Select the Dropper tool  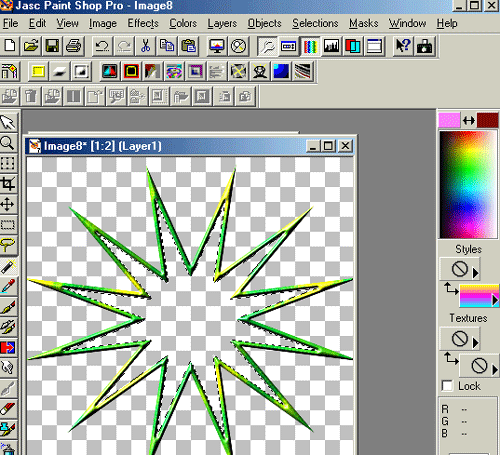click(8, 286)
